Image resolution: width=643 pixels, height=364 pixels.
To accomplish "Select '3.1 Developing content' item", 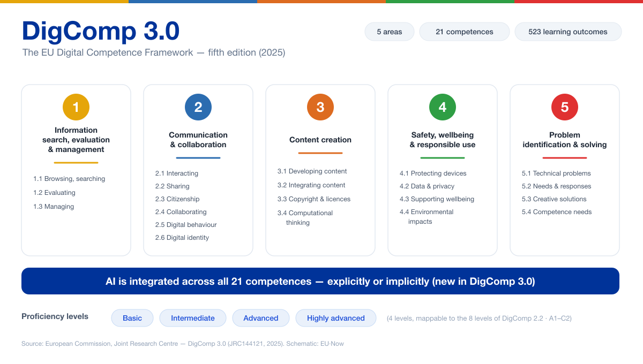I will point(312,171).
